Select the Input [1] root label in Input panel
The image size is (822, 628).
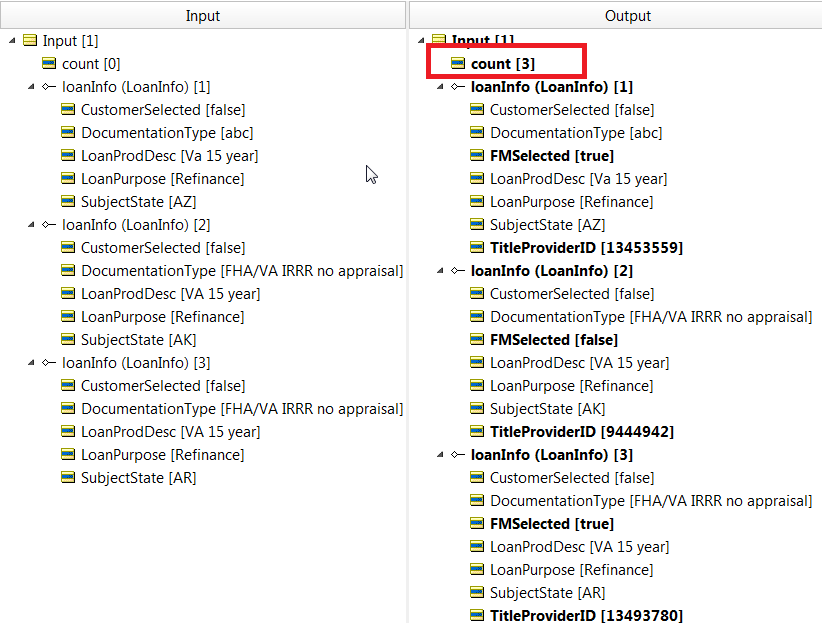tap(70, 40)
